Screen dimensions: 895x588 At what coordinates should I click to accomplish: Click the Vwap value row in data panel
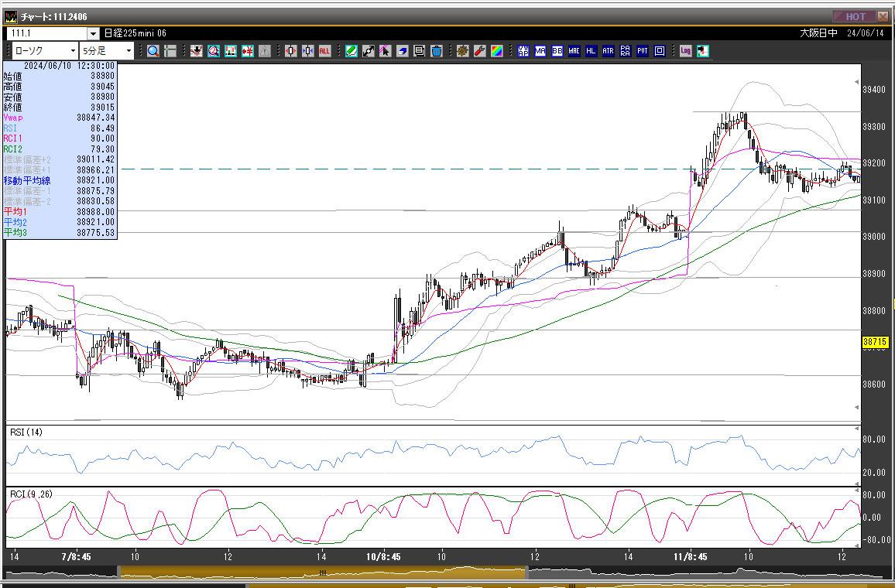pyautogui.click(x=60, y=118)
